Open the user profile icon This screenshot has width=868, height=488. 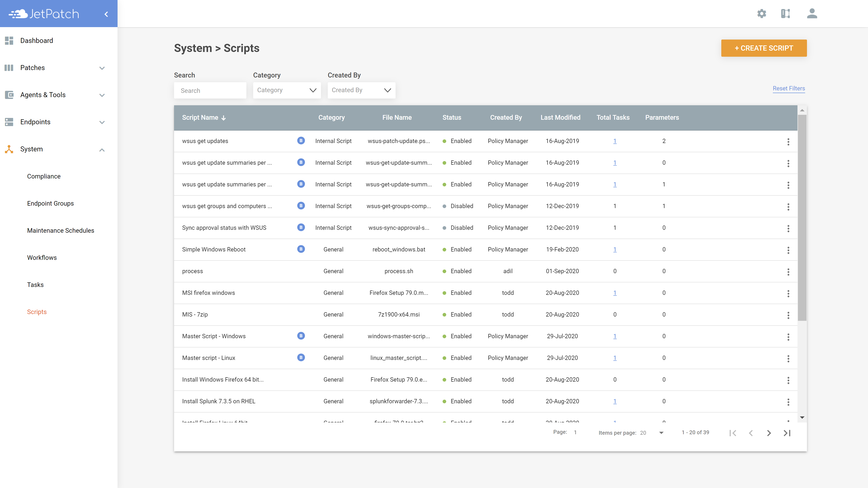tap(812, 14)
